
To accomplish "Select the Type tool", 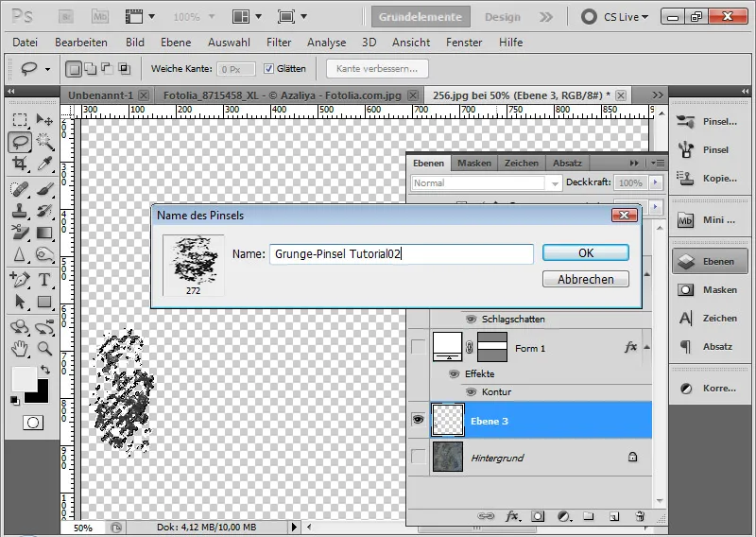I will [x=44, y=279].
